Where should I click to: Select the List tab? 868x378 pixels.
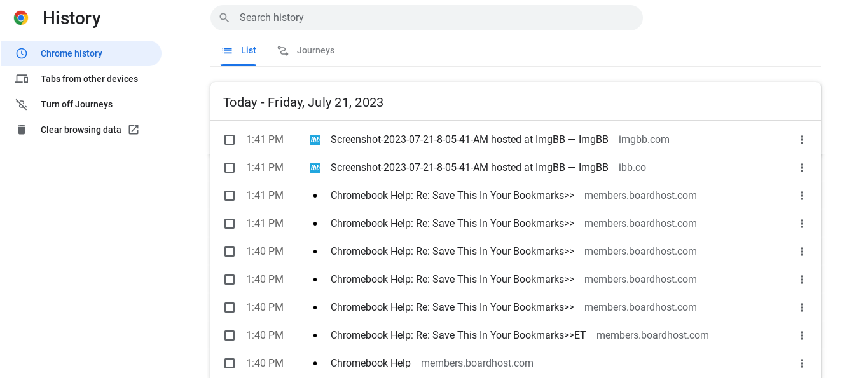pyautogui.click(x=238, y=51)
